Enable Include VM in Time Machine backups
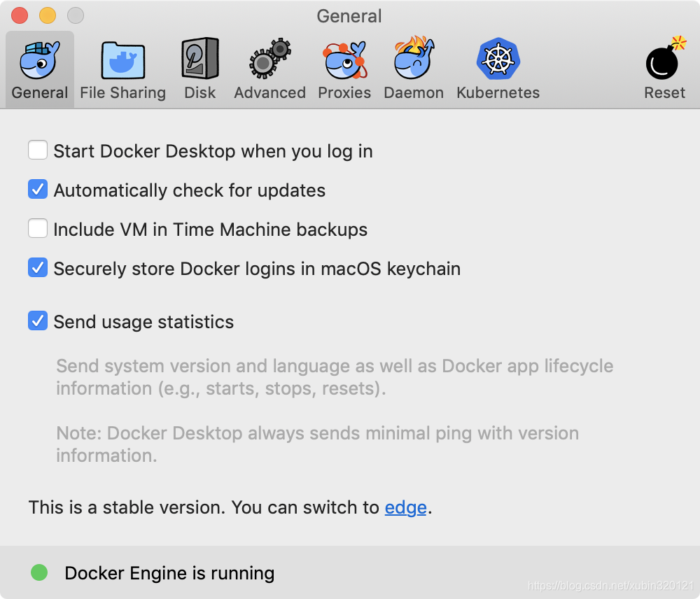700x599 pixels. (x=38, y=228)
